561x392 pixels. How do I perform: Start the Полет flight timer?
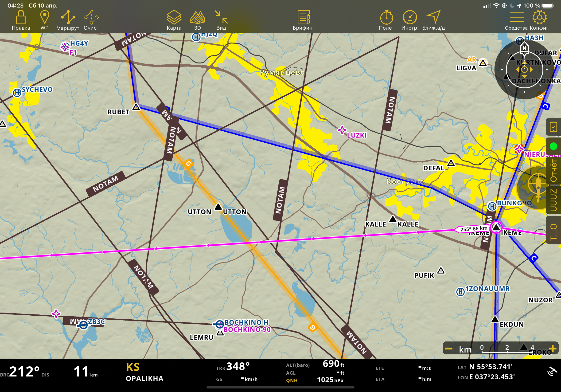386,18
